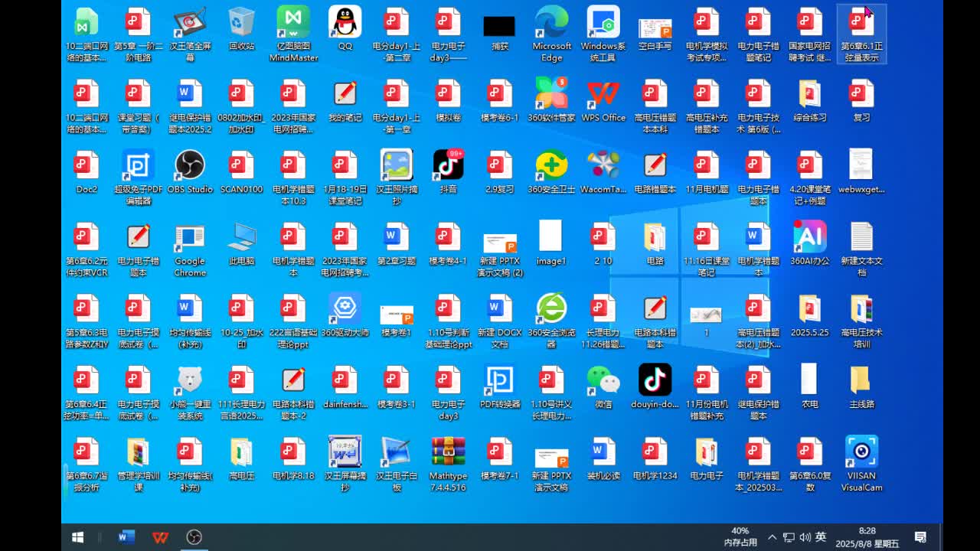Open 360驱动大师 shortcut
Screen dimensions: 980x551
[x=345, y=315]
